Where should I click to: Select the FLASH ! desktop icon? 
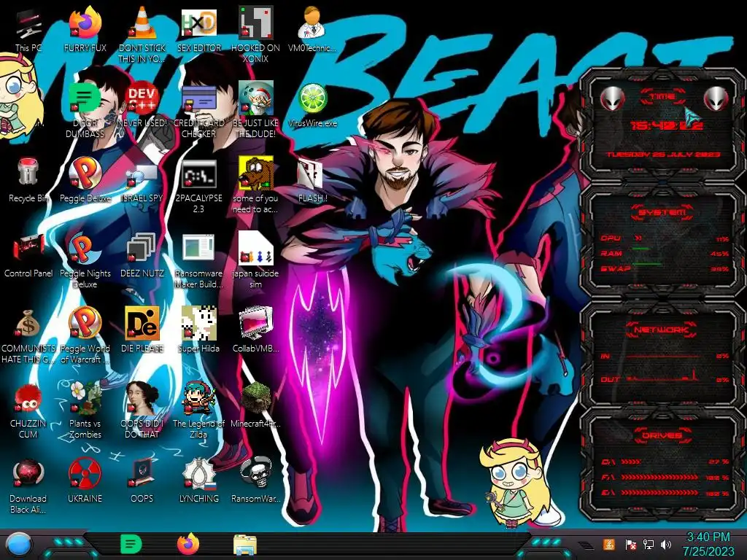[x=312, y=180]
